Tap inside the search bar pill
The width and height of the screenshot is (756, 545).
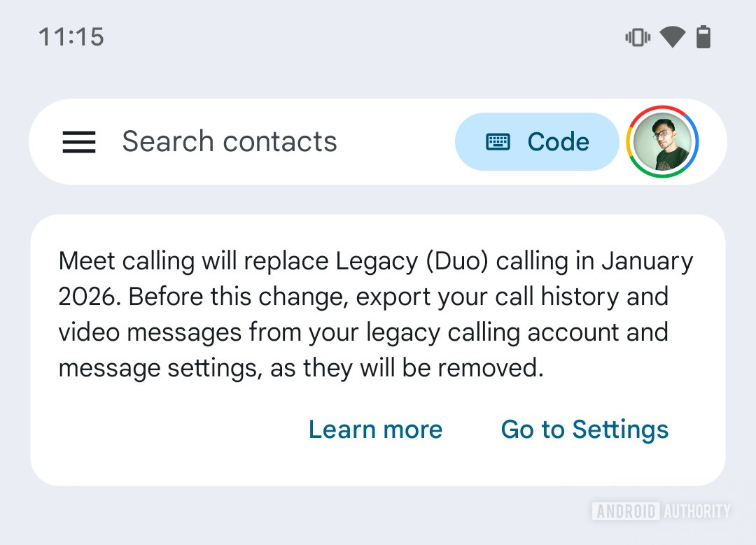(280, 141)
